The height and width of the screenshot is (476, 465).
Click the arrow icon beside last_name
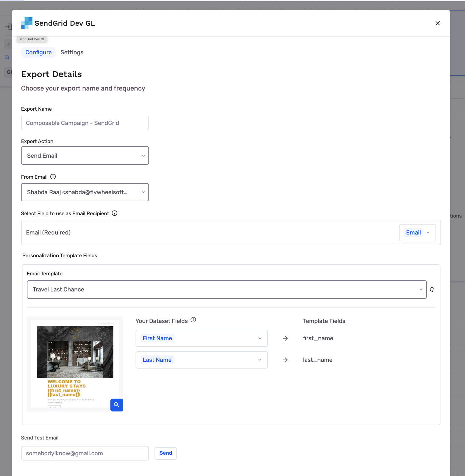[x=285, y=360]
